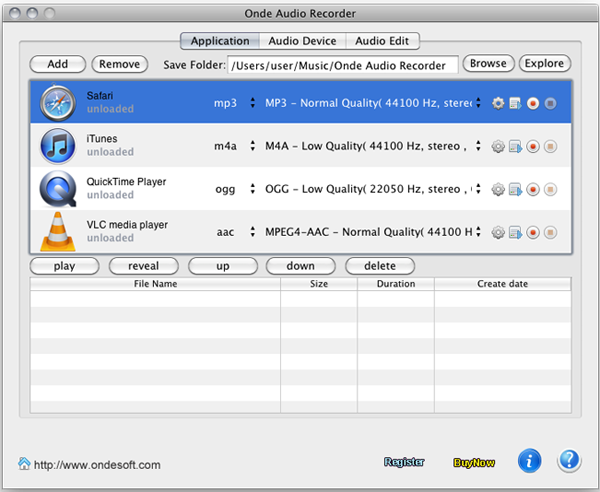This screenshot has width=600, height=492.
Task: Click the home icon beside the website URL
Action: tap(24, 464)
